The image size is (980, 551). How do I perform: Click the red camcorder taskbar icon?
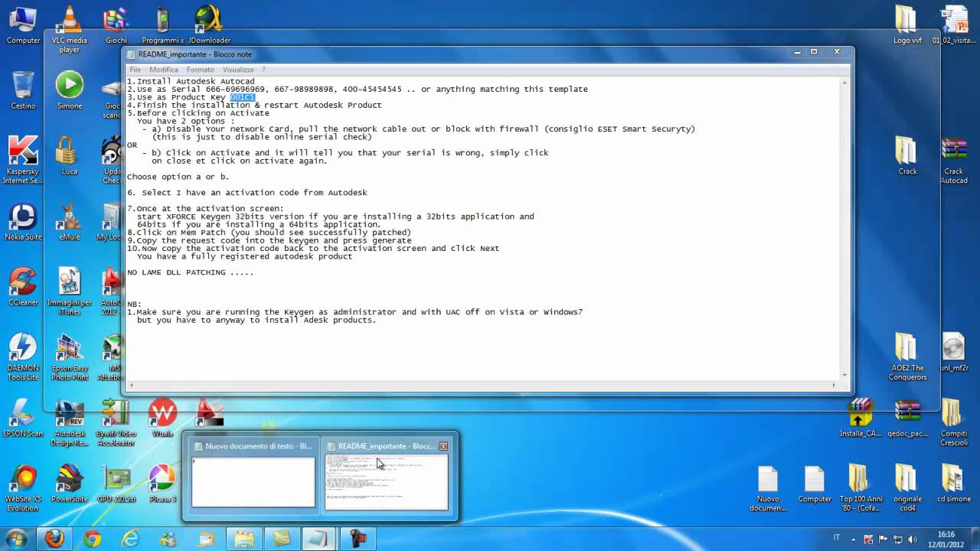358,539
